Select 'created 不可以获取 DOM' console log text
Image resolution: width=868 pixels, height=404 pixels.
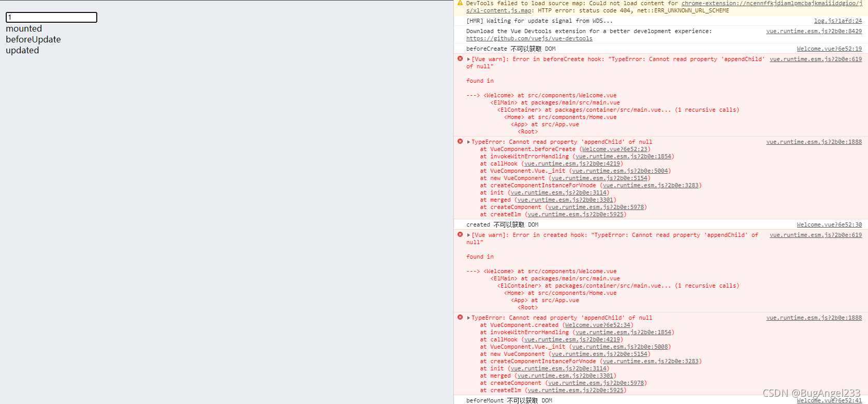pos(502,225)
